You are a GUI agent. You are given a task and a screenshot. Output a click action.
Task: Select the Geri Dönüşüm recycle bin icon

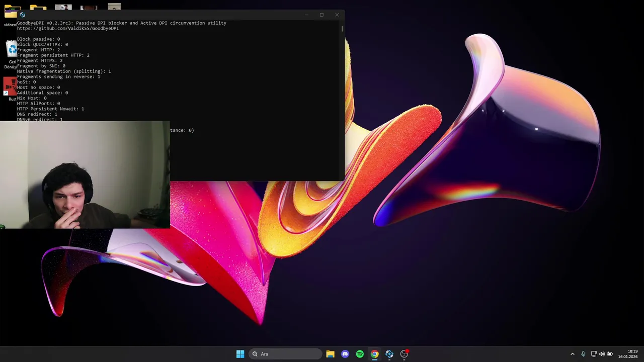(11, 55)
